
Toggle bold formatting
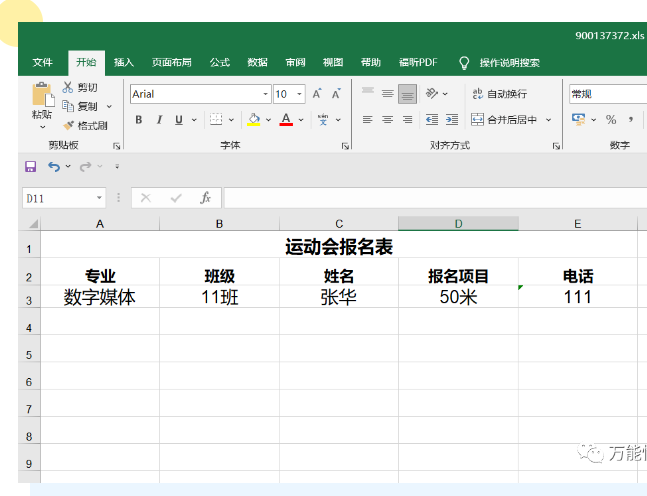[139, 120]
